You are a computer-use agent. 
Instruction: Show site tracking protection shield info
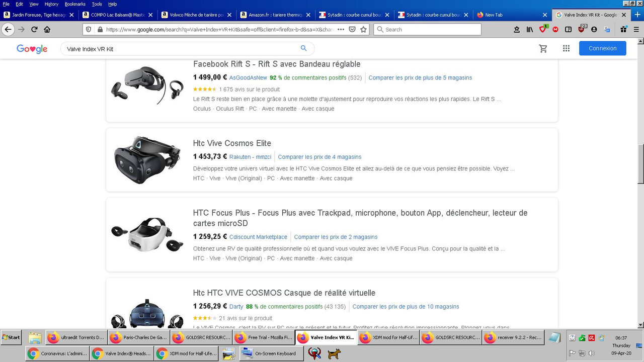click(89, 29)
